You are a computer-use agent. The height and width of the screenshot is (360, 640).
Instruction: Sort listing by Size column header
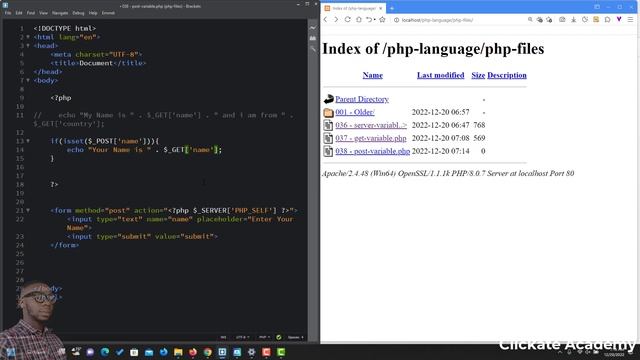(478, 75)
